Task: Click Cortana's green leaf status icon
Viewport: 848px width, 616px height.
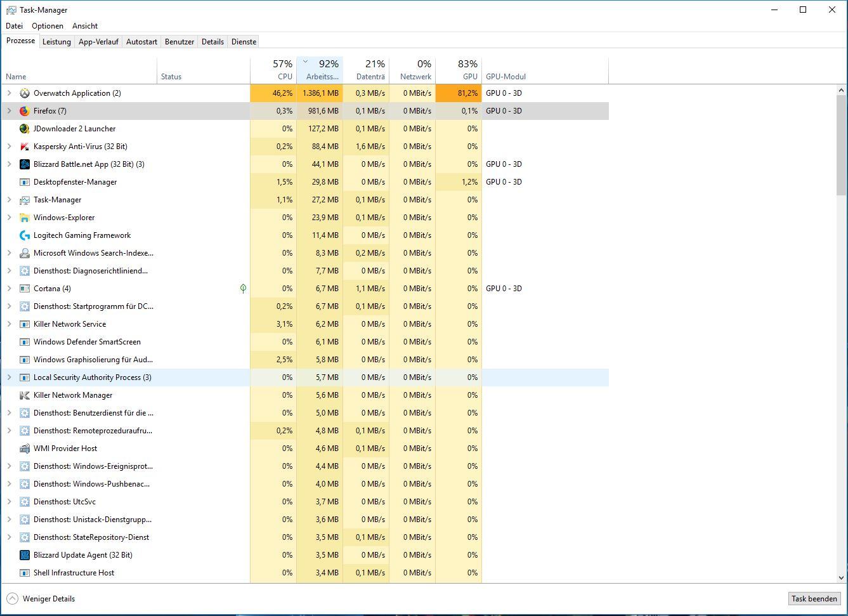Action: click(x=243, y=289)
